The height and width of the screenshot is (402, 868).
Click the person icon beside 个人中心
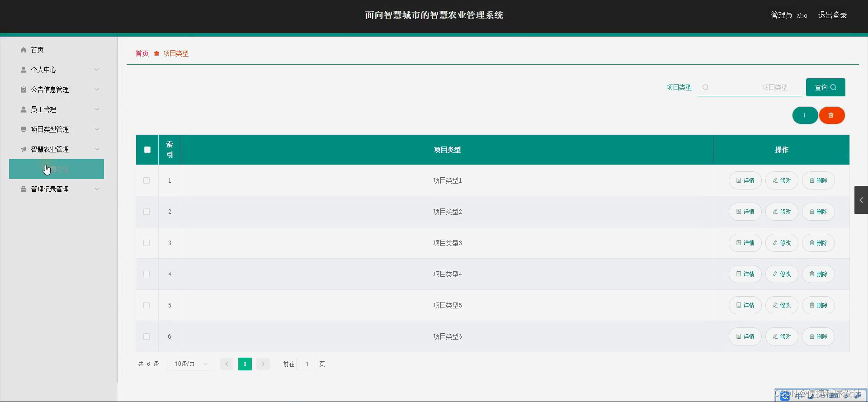(24, 70)
